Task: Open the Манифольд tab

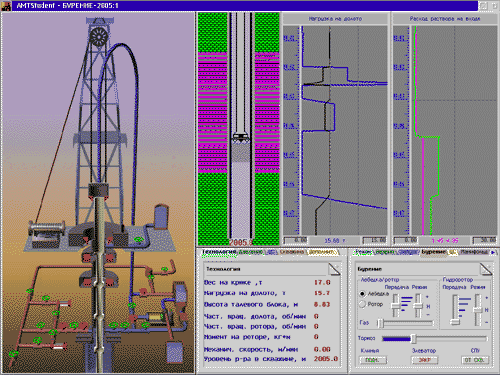Action: pyautogui.click(x=474, y=252)
